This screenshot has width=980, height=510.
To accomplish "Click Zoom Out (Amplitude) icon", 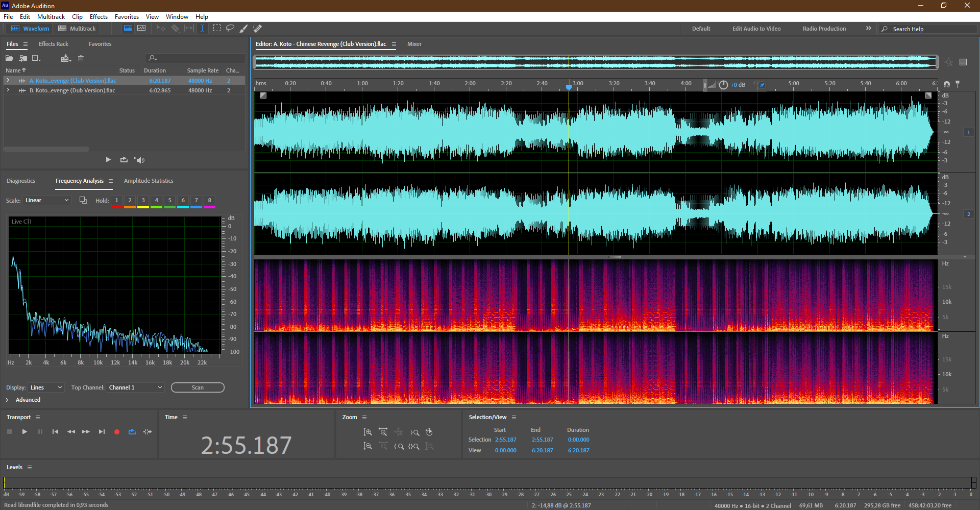I will pyautogui.click(x=367, y=446).
